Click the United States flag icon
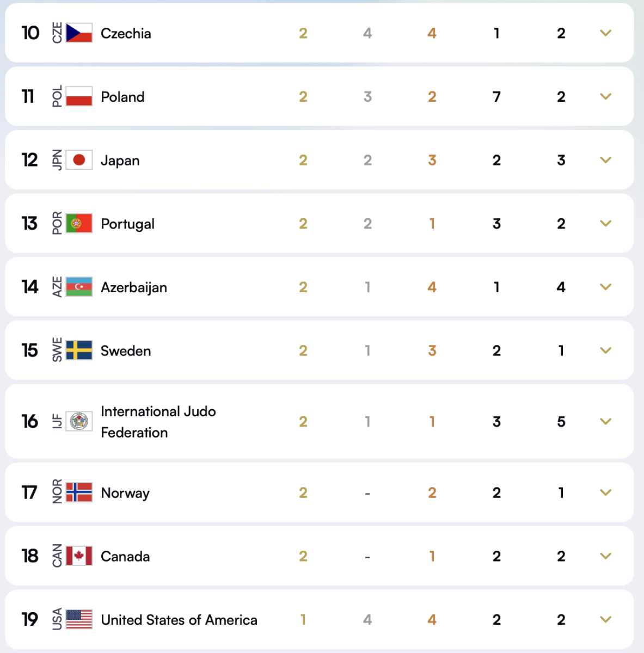This screenshot has height=653, width=644. [78, 619]
